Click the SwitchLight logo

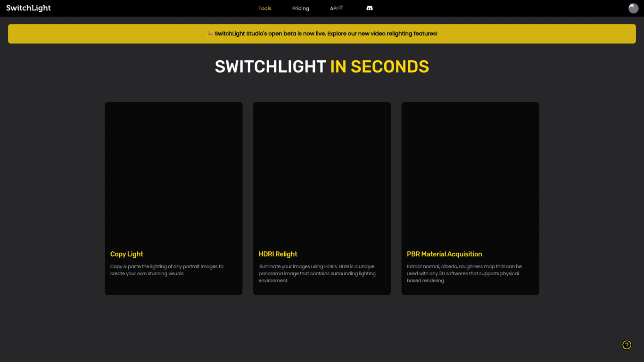[x=28, y=8]
